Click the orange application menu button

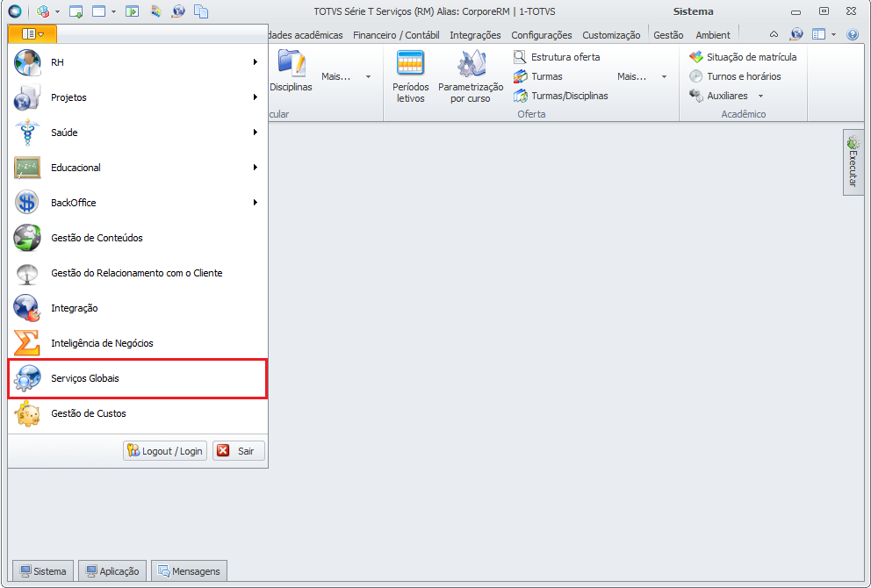[32, 34]
